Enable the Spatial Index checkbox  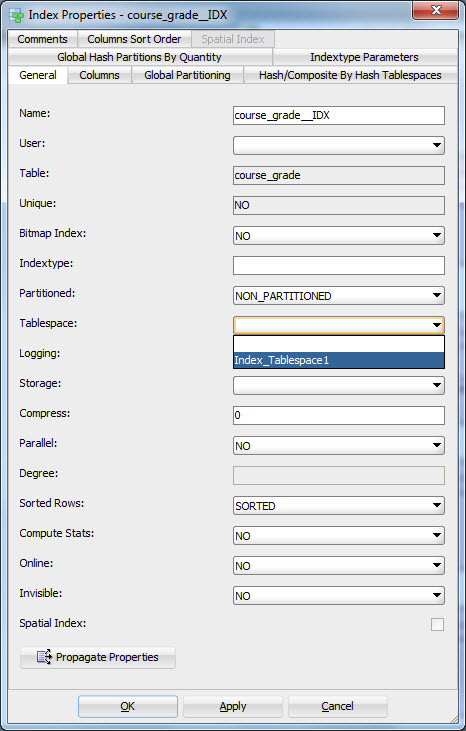point(437,624)
